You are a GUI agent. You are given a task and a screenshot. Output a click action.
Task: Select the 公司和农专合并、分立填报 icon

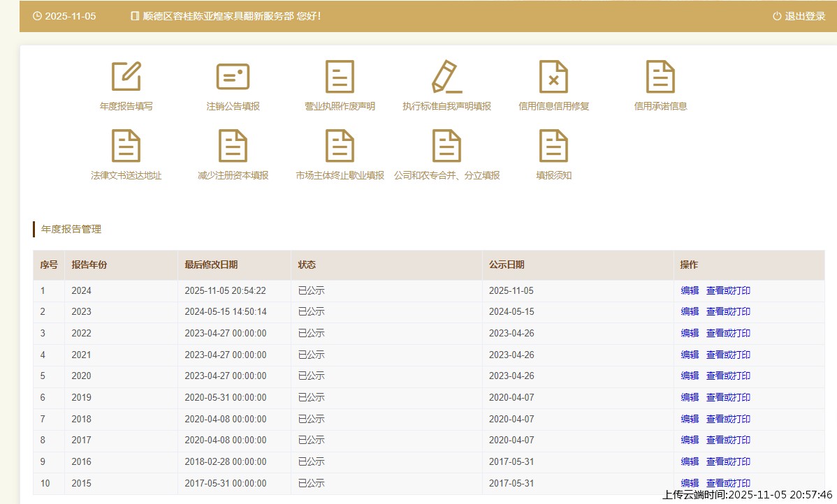point(446,146)
